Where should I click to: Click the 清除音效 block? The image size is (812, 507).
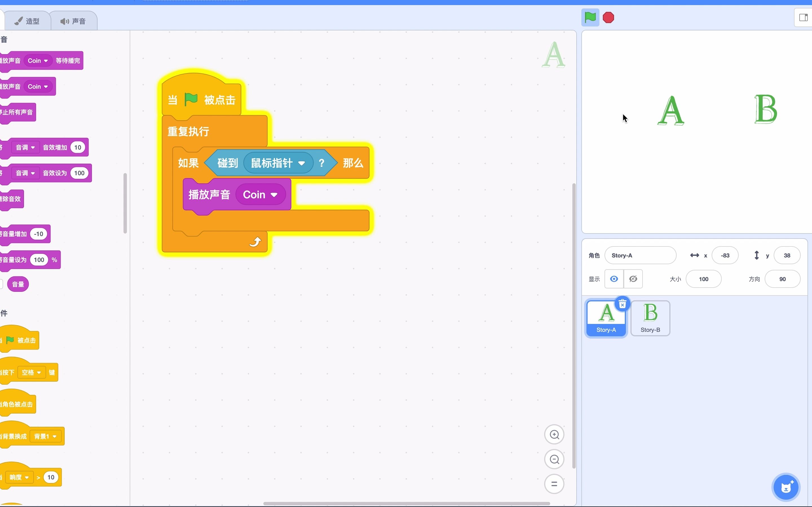tap(11, 199)
